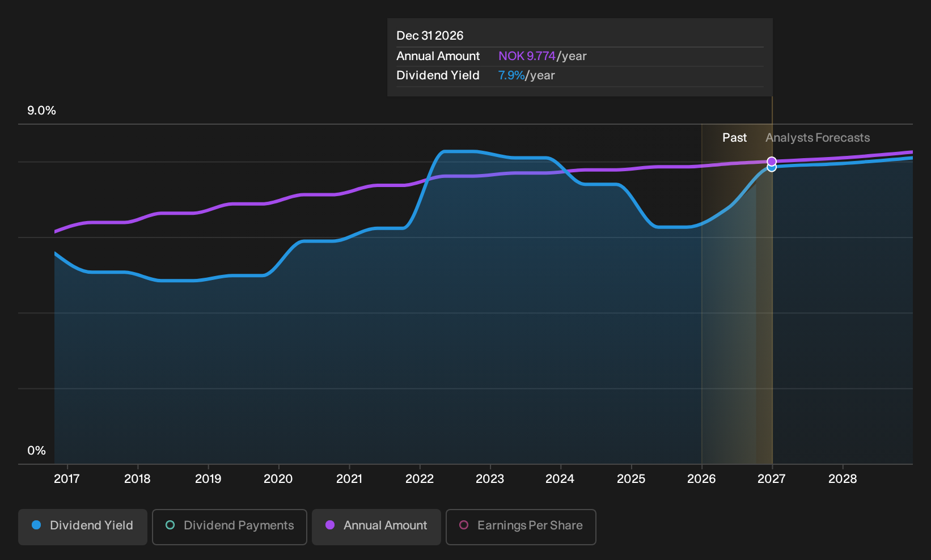Image resolution: width=931 pixels, height=560 pixels.
Task: Toggle the Dividend Yield legend button
Action: (83, 527)
